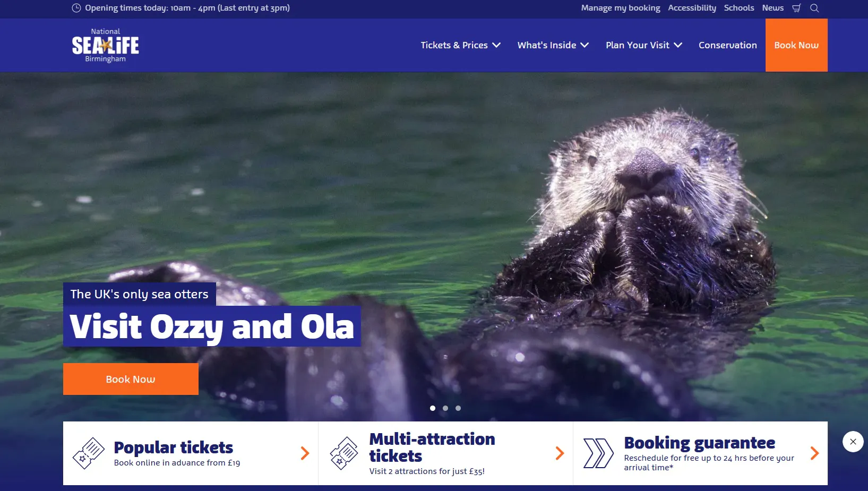The height and width of the screenshot is (491, 868).
Task: Click the search magnifier icon
Action: point(814,8)
